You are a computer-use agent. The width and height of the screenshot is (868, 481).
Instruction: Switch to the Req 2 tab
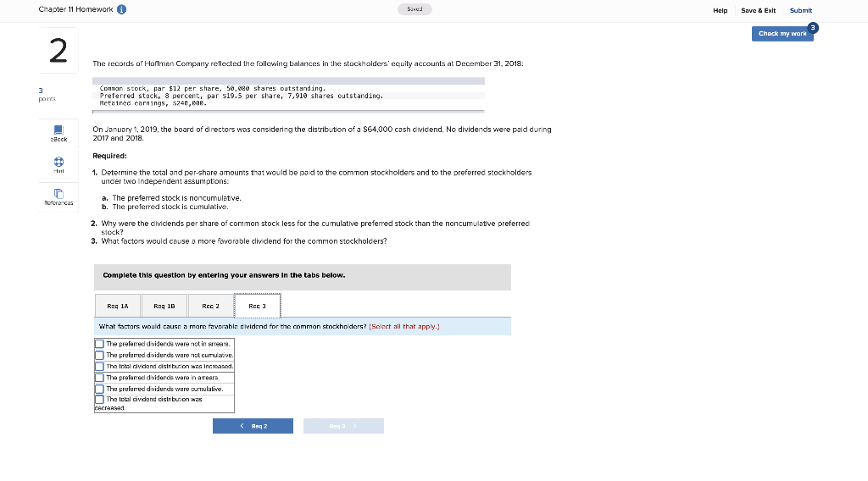[210, 306]
